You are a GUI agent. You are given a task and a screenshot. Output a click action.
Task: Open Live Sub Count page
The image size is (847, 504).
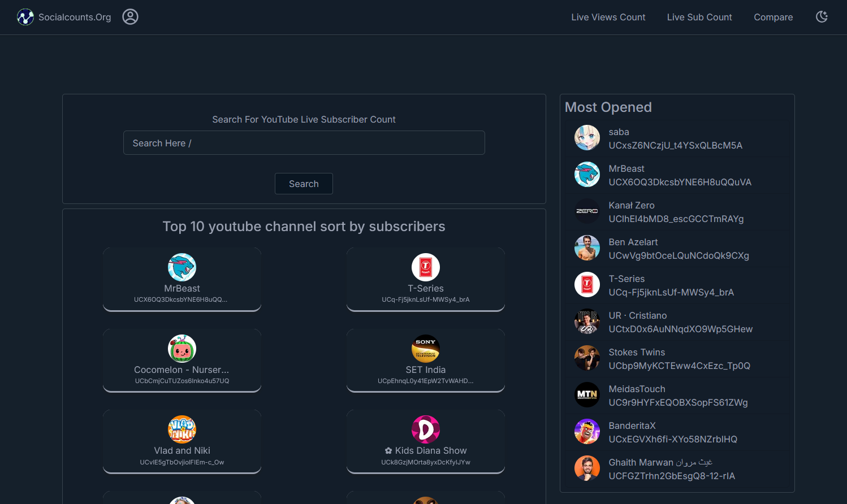[699, 17]
